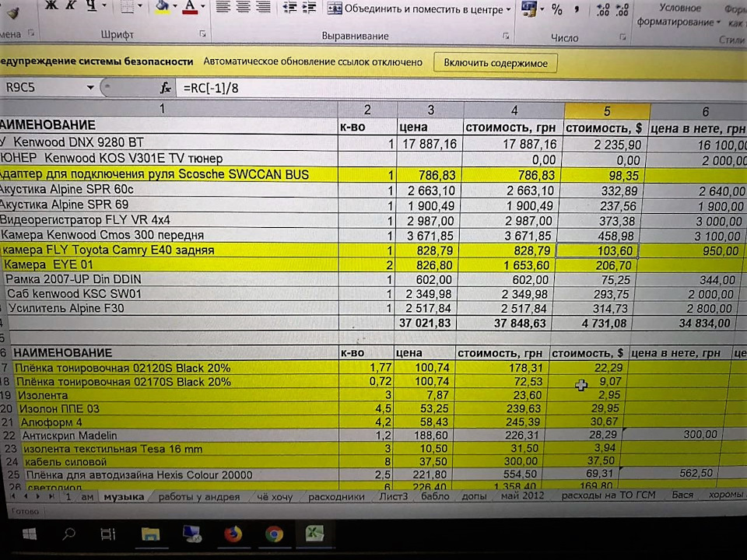Open the бабло sheet tab
Screen dimensions: 747x560
click(435, 496)
